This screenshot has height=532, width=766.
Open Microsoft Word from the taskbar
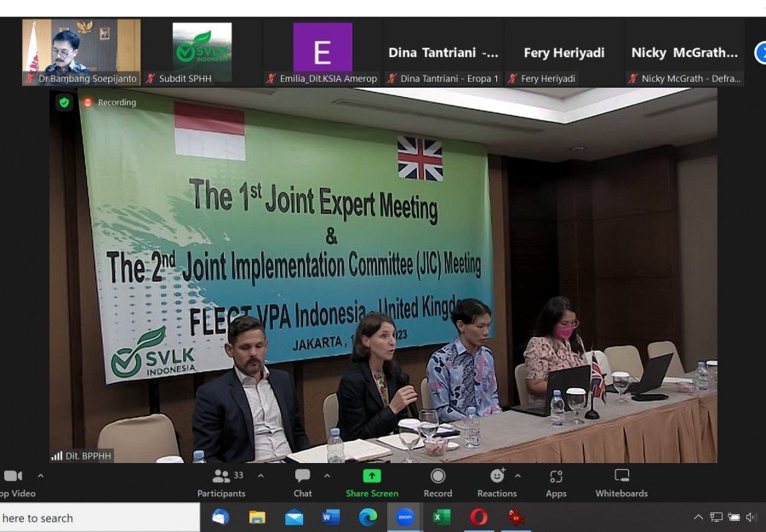click(x=331, y=517)
